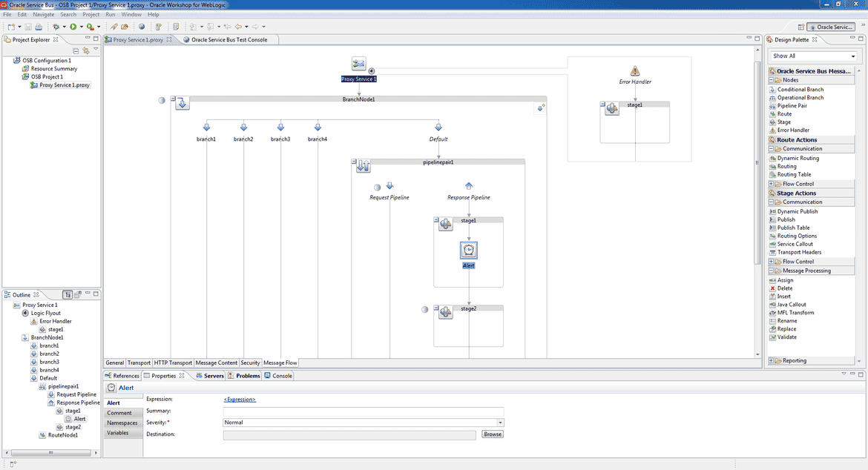Click the Open Perspective button

tap(800, 27)
